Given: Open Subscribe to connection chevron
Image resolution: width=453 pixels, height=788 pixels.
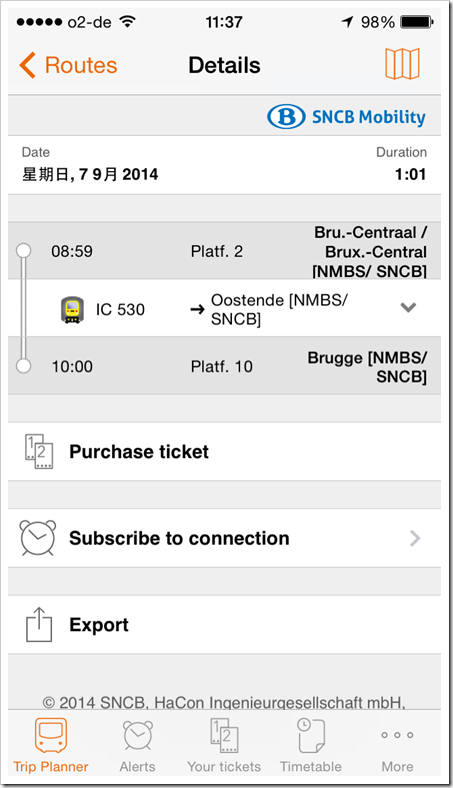Looking at the screenshot, I should coord(415,538).
